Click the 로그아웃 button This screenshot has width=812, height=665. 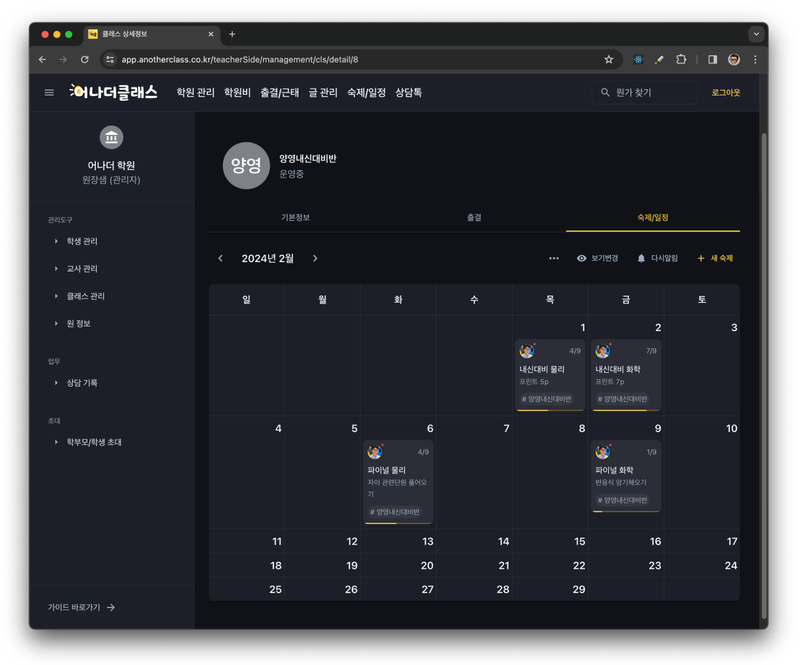[x=725, y=93]
